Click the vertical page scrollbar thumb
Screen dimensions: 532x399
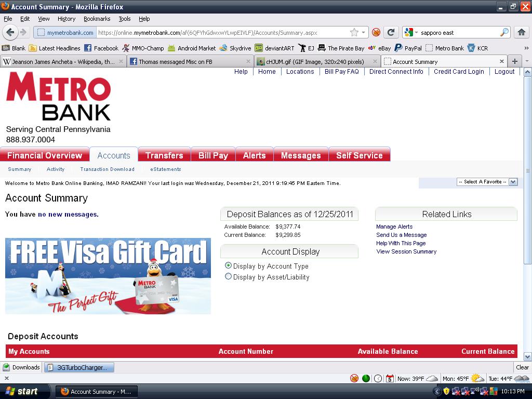pos(527,170)
